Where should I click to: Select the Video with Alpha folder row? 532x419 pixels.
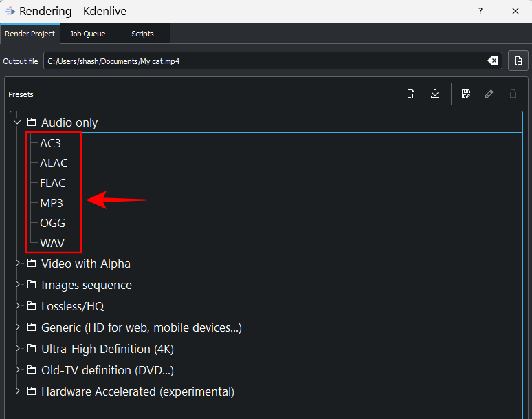point(266,264)
